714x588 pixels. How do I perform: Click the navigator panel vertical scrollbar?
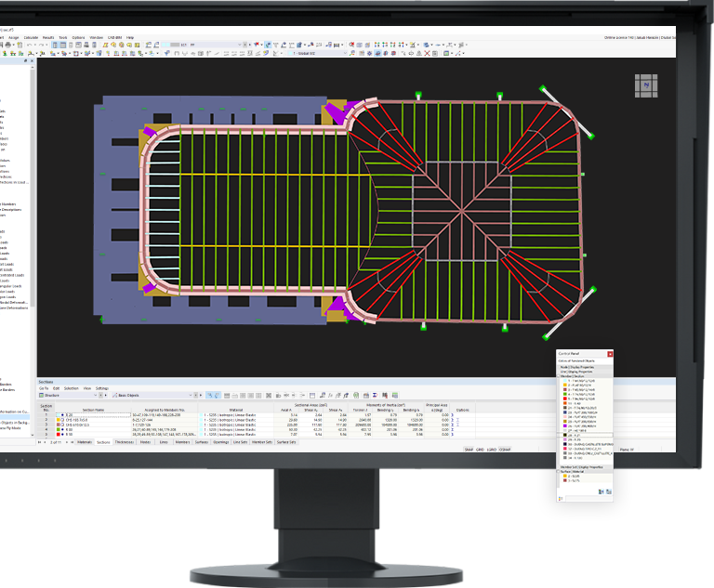pyautogui.click(x=33, y=250)
